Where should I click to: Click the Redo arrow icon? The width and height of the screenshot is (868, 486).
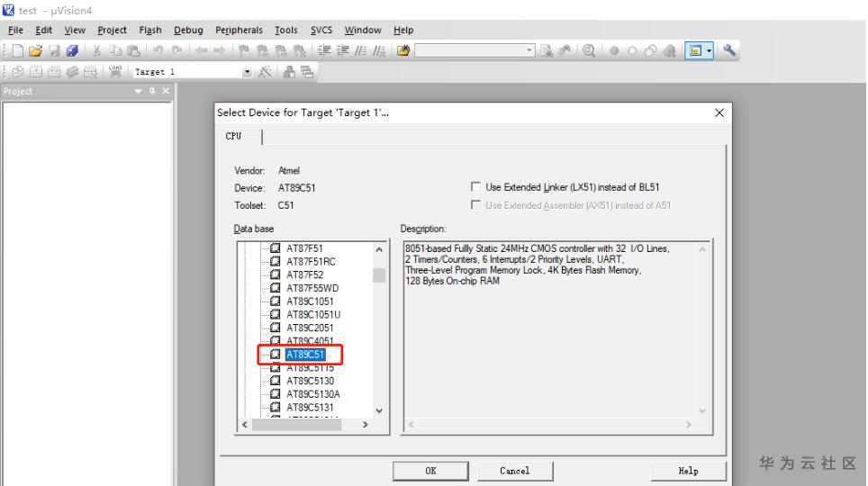point(176,51)
